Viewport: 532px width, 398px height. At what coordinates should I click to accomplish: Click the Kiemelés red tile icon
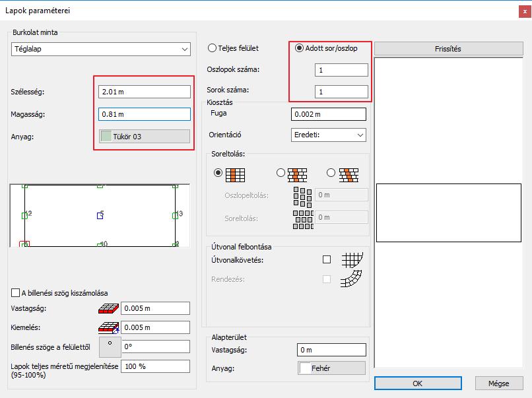[x=108, y=328]
